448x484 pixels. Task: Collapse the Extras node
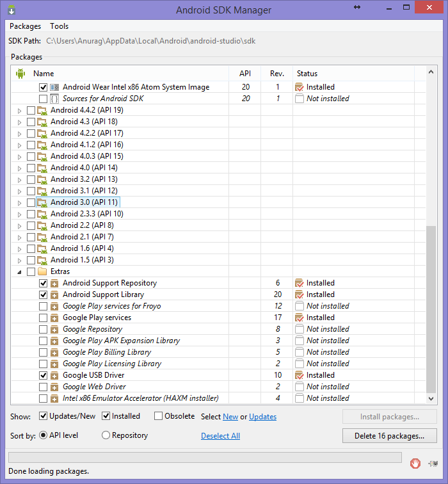[19, 272]
